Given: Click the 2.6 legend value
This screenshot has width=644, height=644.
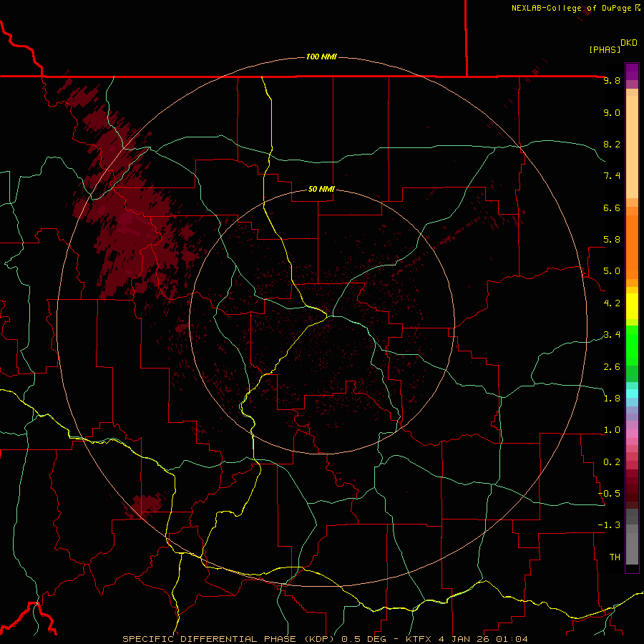Looking at the screenshot, I should 612,366.
